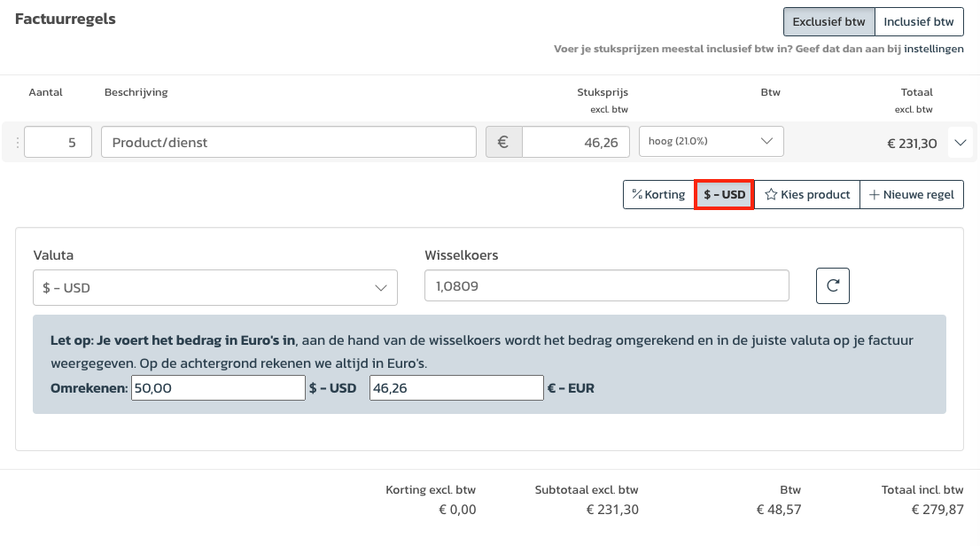Open the Valuta currency dropdown
Screen dimensions: 980x546
pyautogui.click(x=215, y=288)
